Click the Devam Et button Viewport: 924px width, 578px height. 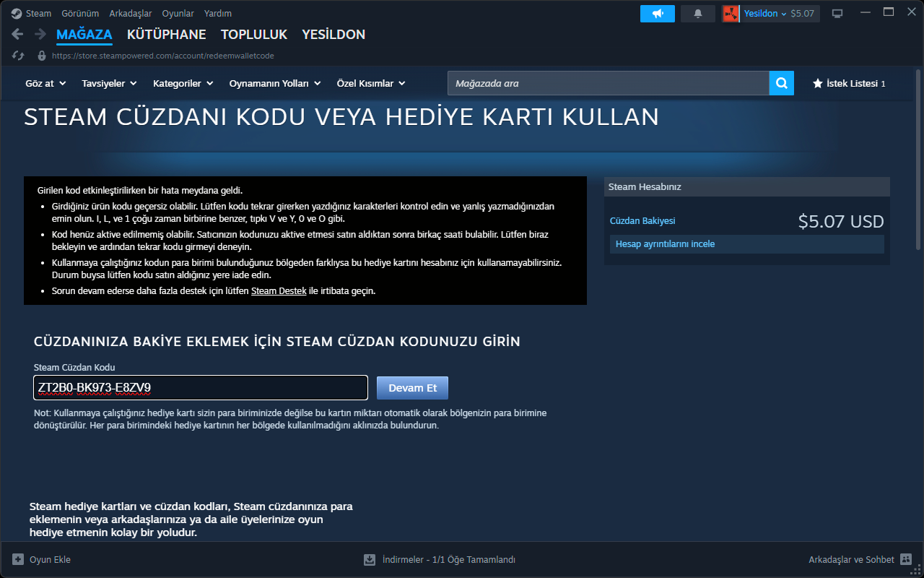pyautogui.click(x=413, y=388)
